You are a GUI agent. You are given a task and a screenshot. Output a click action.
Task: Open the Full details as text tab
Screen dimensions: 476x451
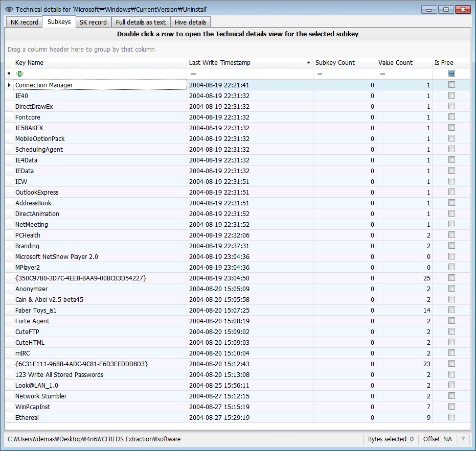[141, 22]
